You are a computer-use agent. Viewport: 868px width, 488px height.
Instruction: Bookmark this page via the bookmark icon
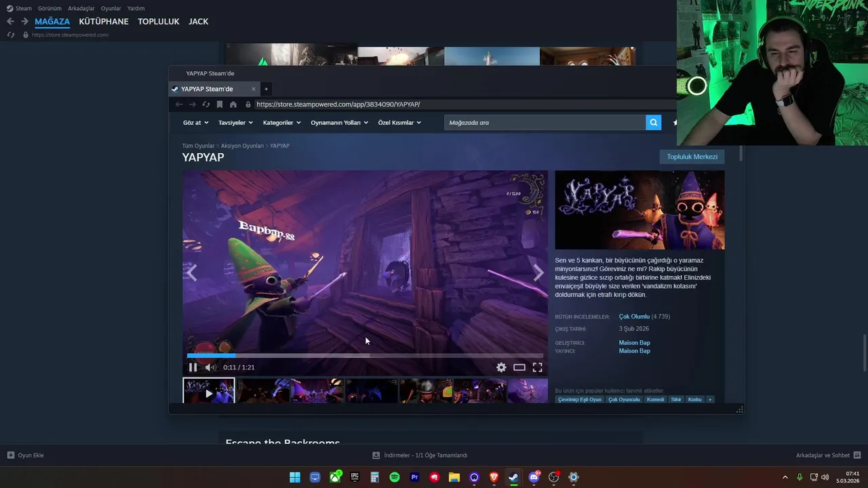tap(220, 104)
